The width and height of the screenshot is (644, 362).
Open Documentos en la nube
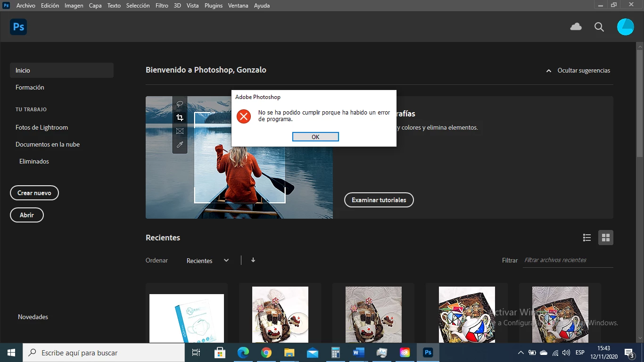[x=48, y=144]
